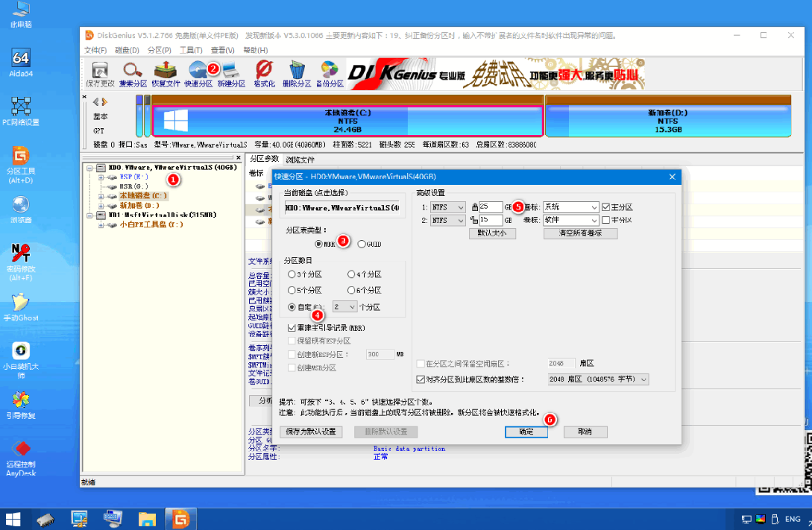This screenshot has height=530, width=812.
Task: Expand the 系统 volume label dropdown
Action: (594, 207)
